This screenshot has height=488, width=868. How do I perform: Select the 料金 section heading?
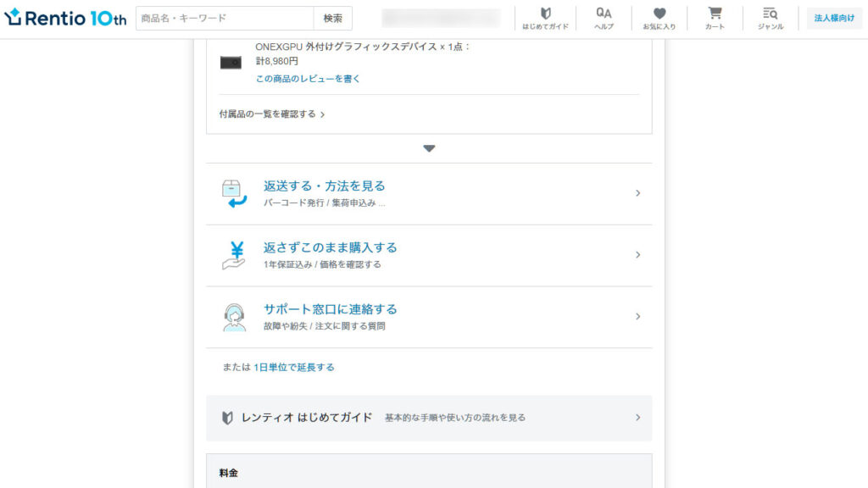pyautogui.click(x=229, y=473)
